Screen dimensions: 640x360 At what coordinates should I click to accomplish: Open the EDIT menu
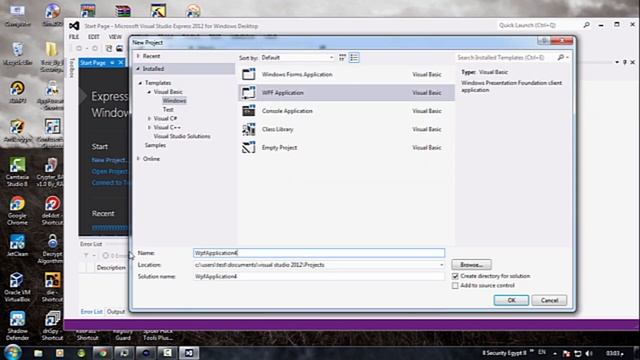(x=94, y=37)
